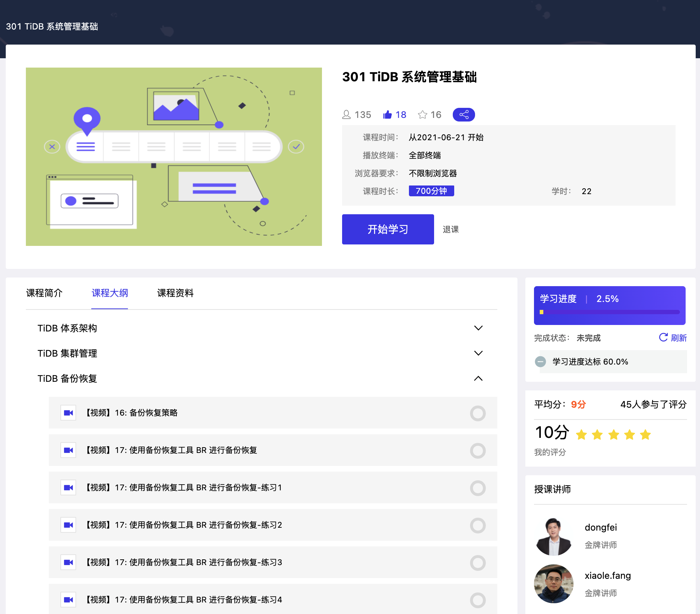Click the star favorite icon
The width and height of the screenshot is (700, 614).
tap(423, 115)
